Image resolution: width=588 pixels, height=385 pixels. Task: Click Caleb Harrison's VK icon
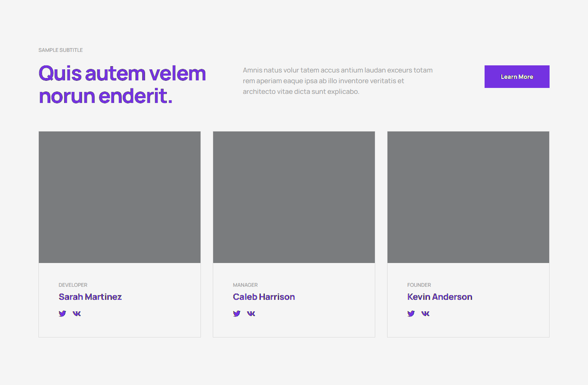(x=251, y=314)
